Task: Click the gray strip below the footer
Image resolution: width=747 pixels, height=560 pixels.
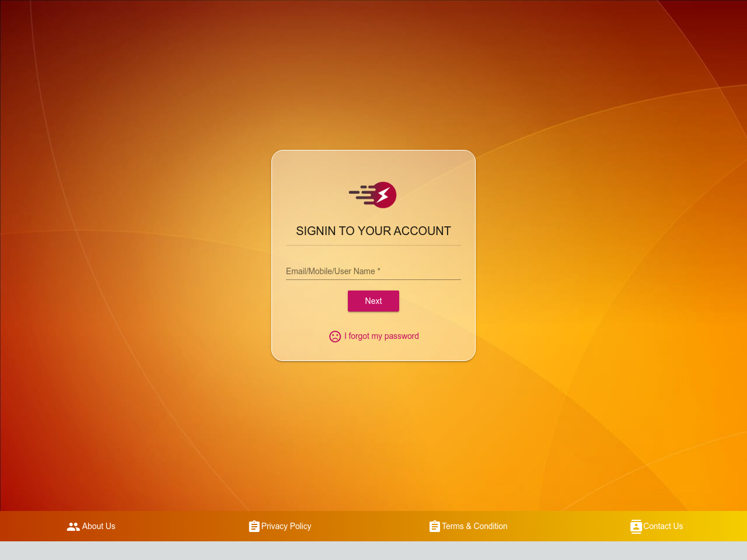Action: click(x=373, y=551)
